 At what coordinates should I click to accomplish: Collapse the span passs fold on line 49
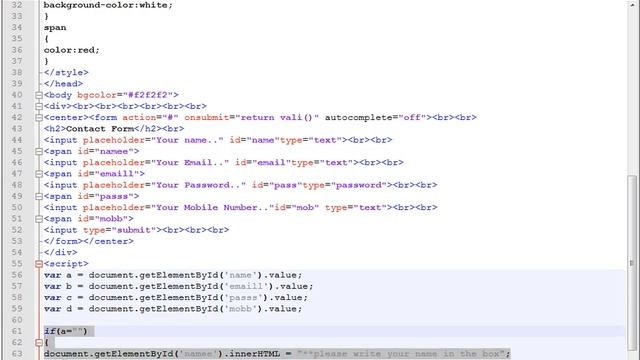click(39, 196)
